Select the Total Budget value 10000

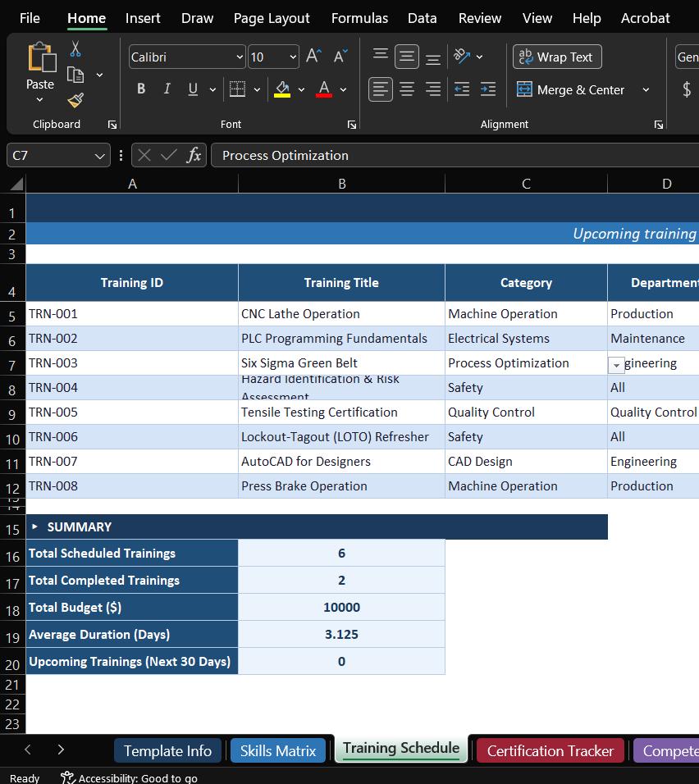click(x=342, y=607)
